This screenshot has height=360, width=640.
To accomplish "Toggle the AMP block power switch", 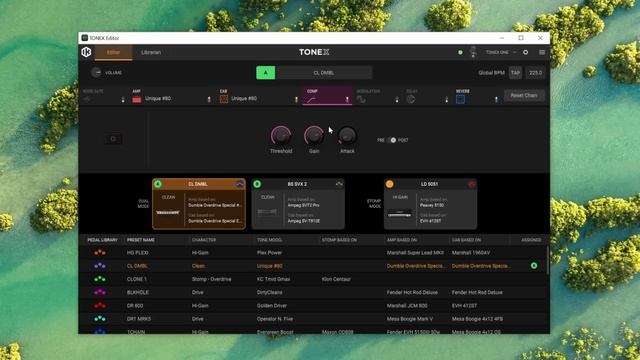I will pyautogui.click(x=209, y=99).
